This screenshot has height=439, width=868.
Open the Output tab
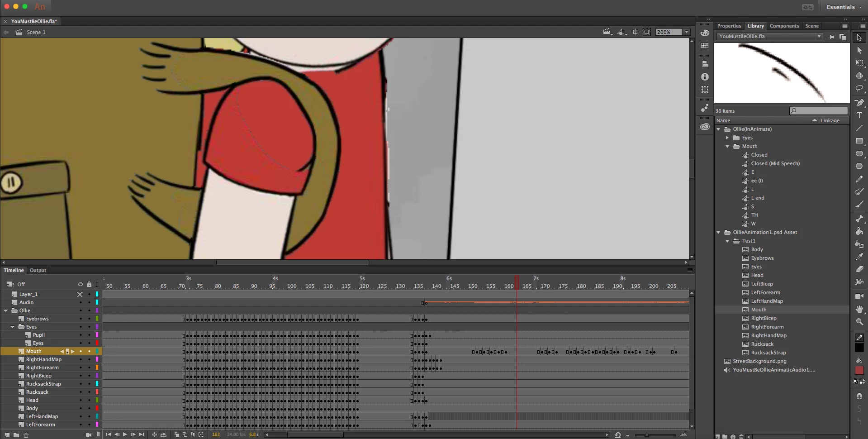pyautogui.click(x=38, y=270)
